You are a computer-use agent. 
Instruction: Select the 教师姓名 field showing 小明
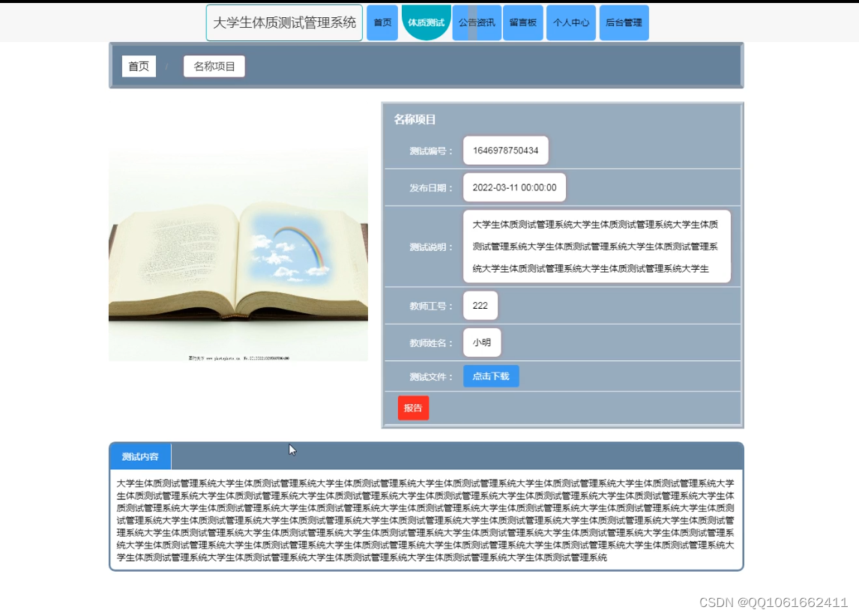click(x=482, y=342)
